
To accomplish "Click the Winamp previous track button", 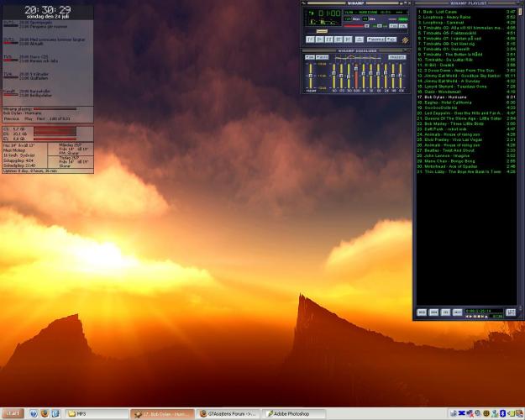I will coord(310,39).
